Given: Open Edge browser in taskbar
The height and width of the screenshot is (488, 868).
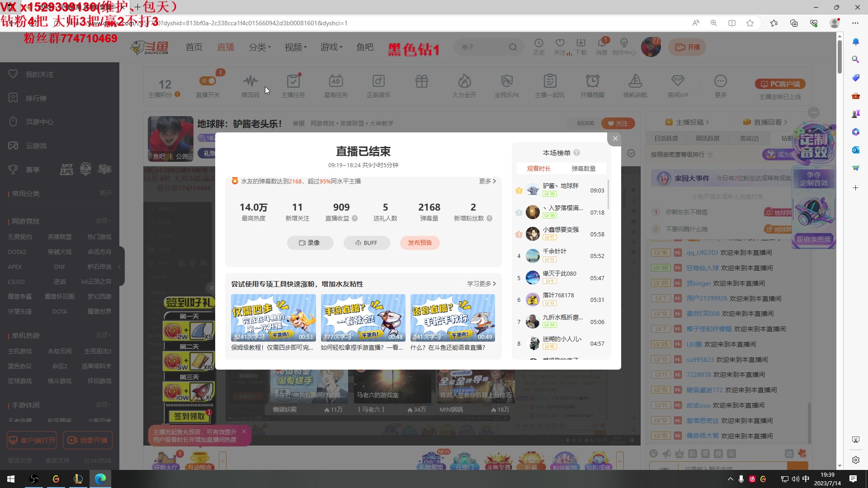Looking at the screenshot, I should click(x=100, y=479).
